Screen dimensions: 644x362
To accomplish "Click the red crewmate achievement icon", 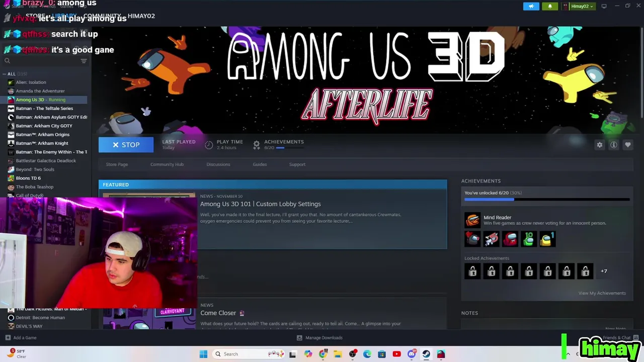I will 510,239.
